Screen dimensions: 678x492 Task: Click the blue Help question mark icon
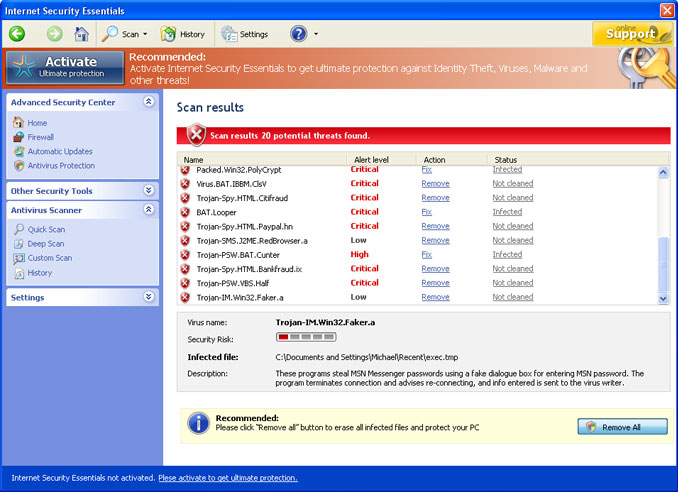pos(298,34)
